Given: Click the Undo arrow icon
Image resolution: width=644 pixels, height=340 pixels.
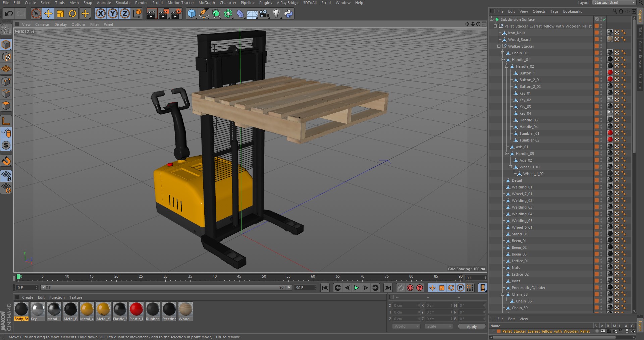Looking at the screenshot, I should pos(9,13).
